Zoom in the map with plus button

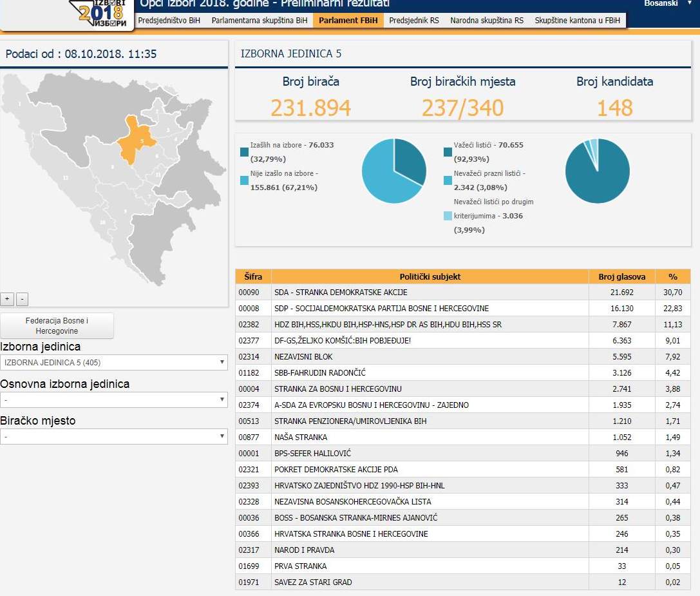click(7, 299)
